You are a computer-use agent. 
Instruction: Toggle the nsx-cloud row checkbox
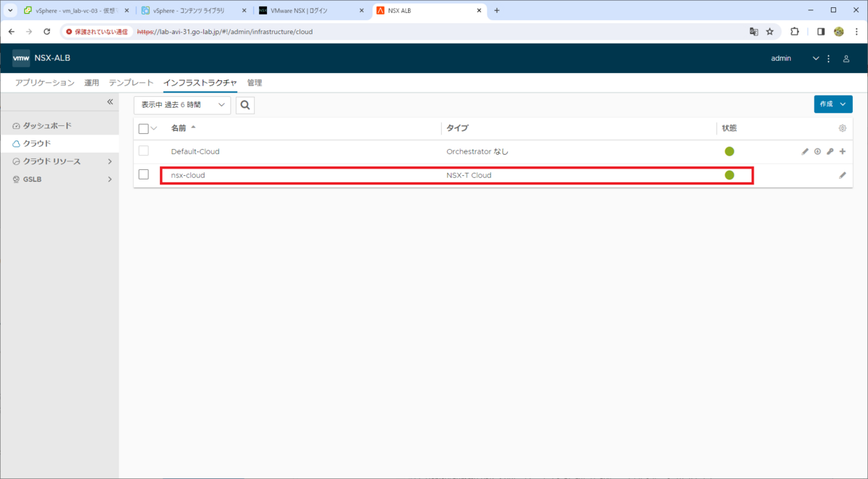(143, 174)
